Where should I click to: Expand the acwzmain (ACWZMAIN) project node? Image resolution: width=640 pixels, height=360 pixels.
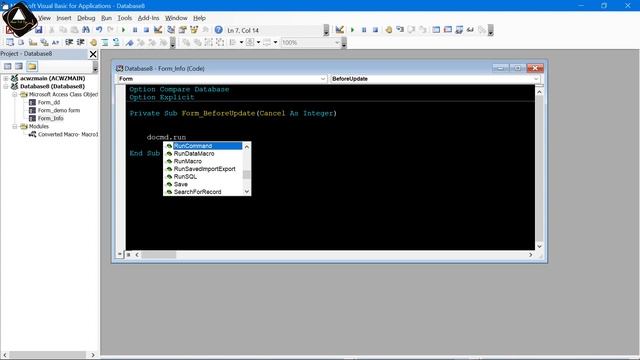(x=6, y=78)
